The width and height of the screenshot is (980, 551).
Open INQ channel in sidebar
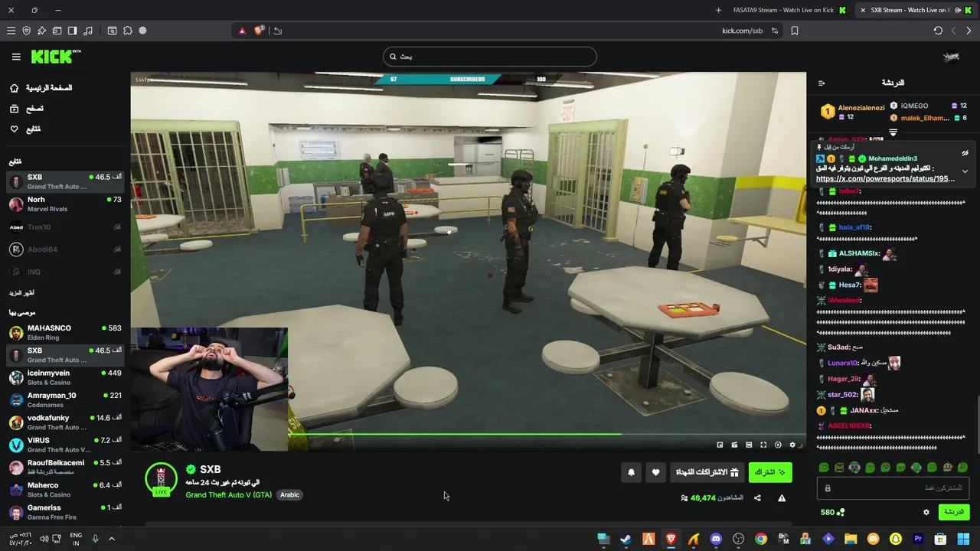point(65,272)
